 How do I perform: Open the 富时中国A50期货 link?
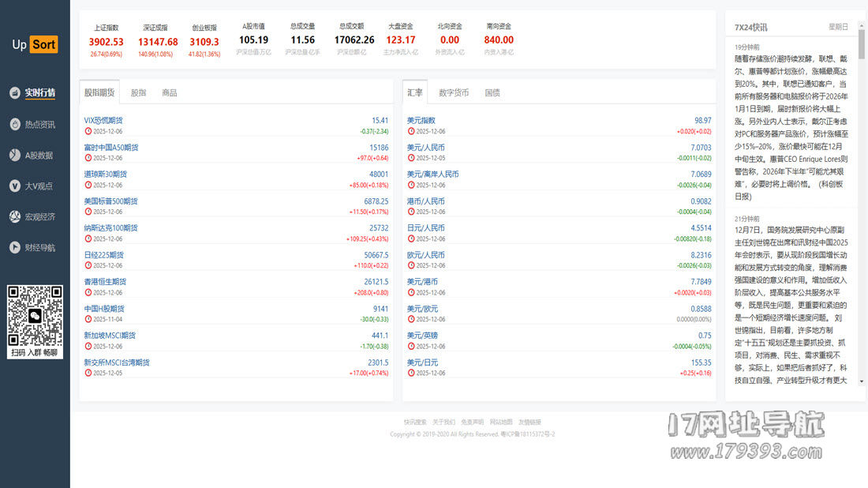pos(111,148)
